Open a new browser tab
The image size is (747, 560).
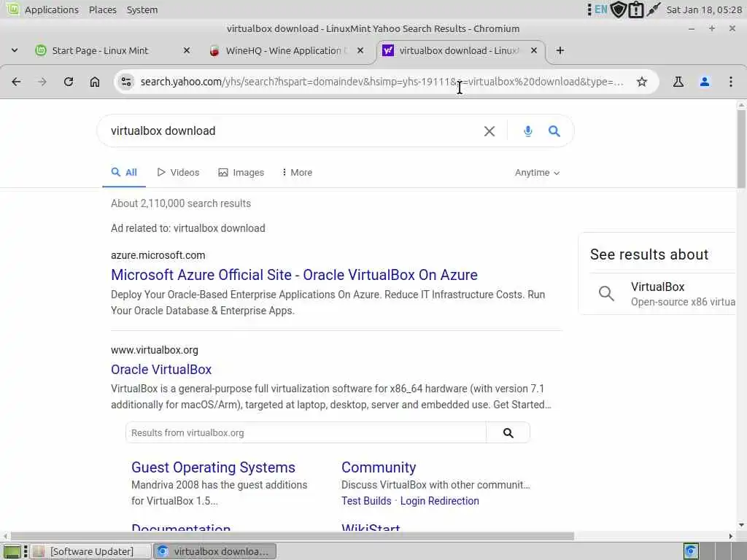(x=560, y=50)
